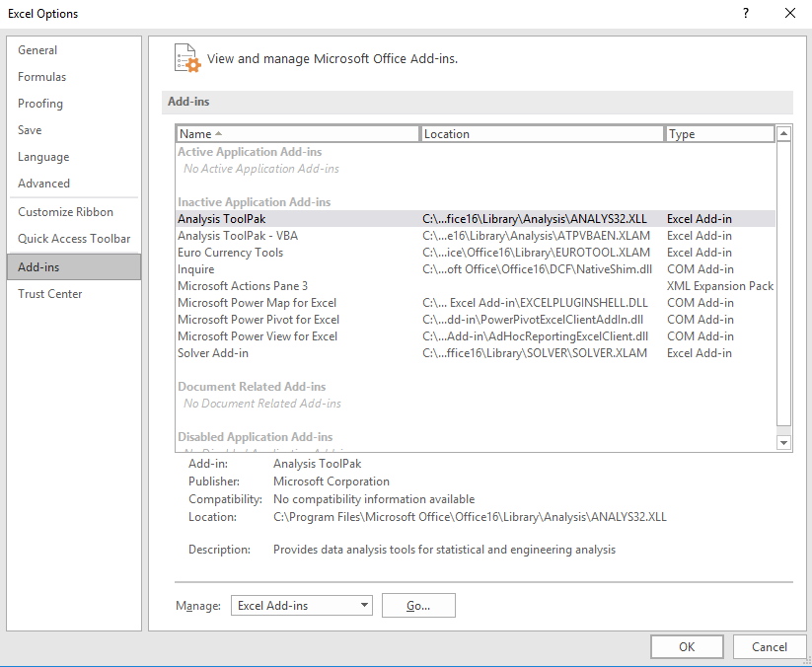Cancel the Excel Options dialog
Viewport: 812px width, 667px height.
point(769,647)
